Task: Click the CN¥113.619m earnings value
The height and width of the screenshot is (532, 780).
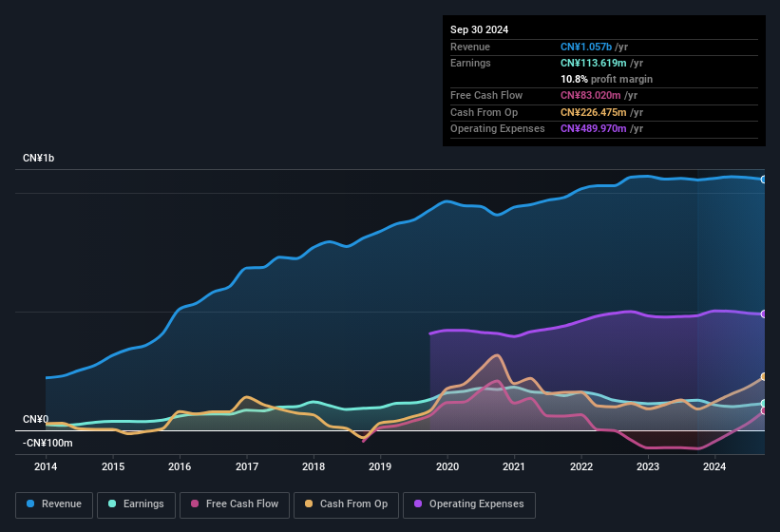Action: (594, 63)
